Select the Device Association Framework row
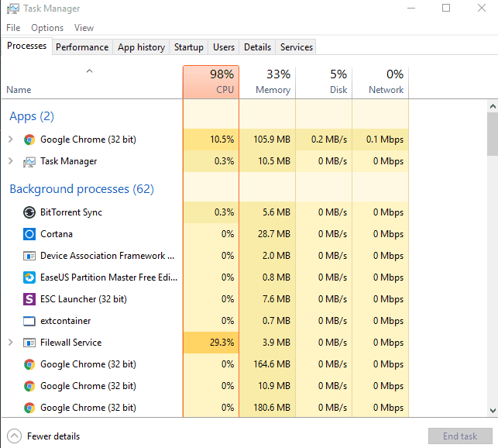The image size is (498, 448). pyautogui.click(x=204, y=256)
